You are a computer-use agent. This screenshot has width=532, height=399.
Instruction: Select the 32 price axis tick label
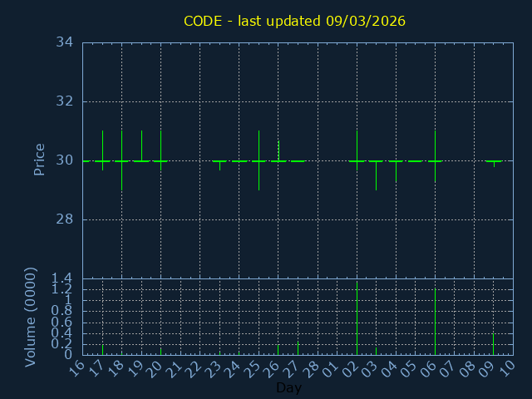point(65,101)
